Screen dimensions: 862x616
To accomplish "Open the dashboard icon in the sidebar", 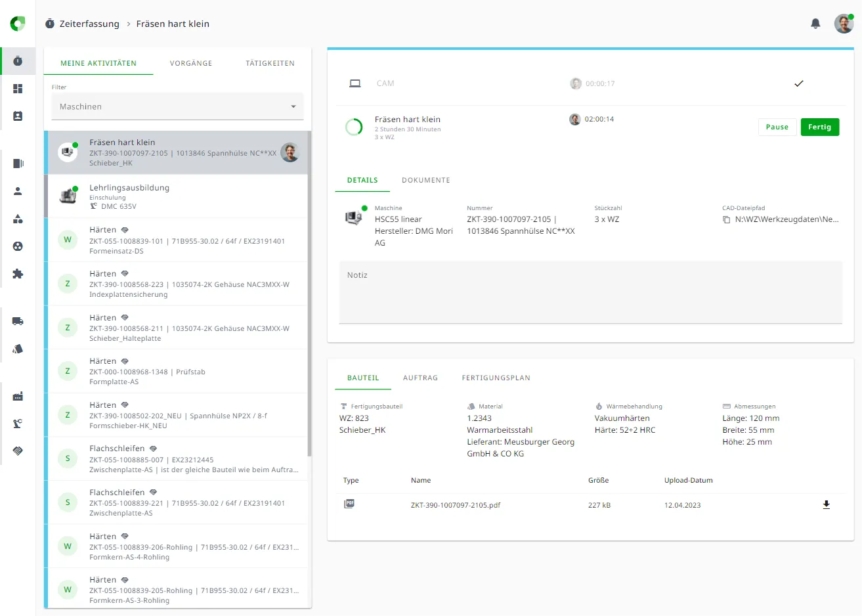I will pyautogui.click(x=18, y=89).
